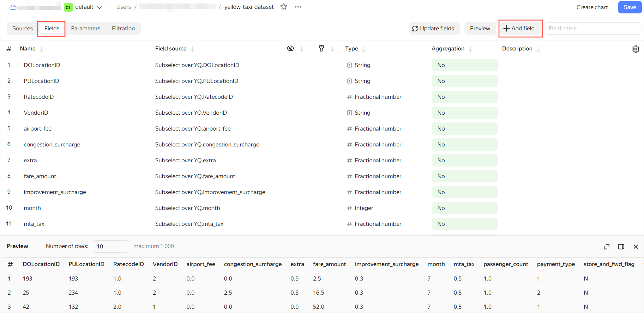
Task: Open the three-dot more options menu
Action: [x=298, y=7]
